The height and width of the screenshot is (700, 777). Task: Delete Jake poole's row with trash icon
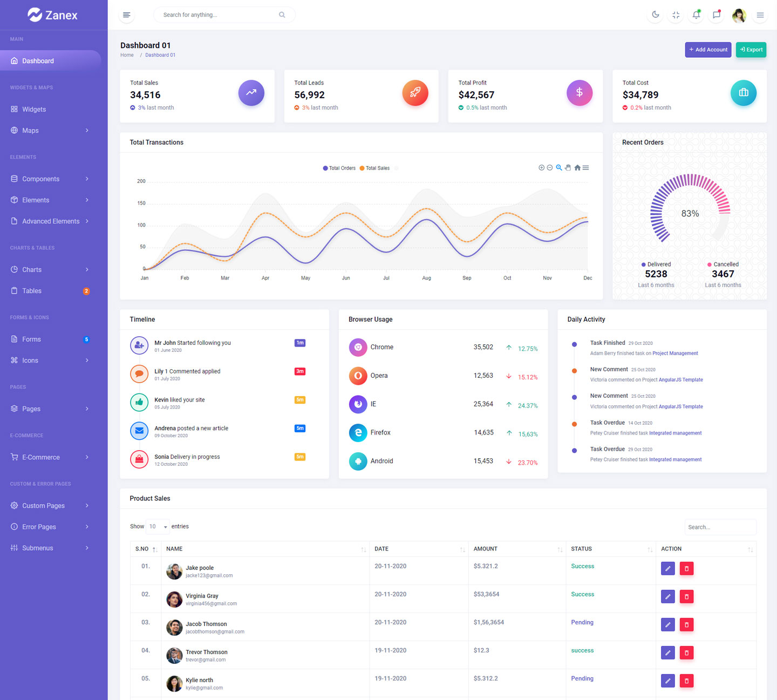[686, 568]
